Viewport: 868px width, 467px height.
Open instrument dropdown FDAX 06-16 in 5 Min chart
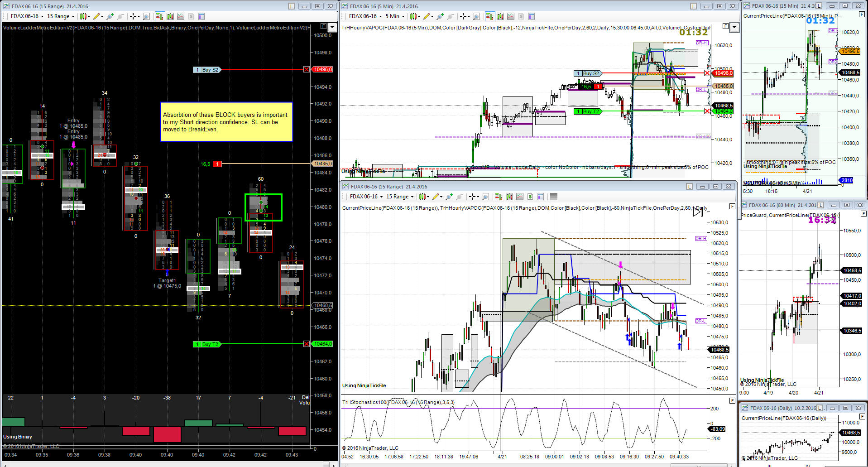click(x=365, y=16)
